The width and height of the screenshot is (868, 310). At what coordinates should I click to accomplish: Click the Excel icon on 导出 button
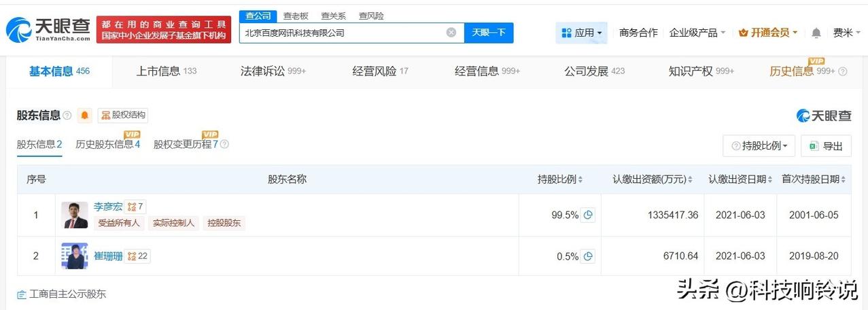pos(814,145)
